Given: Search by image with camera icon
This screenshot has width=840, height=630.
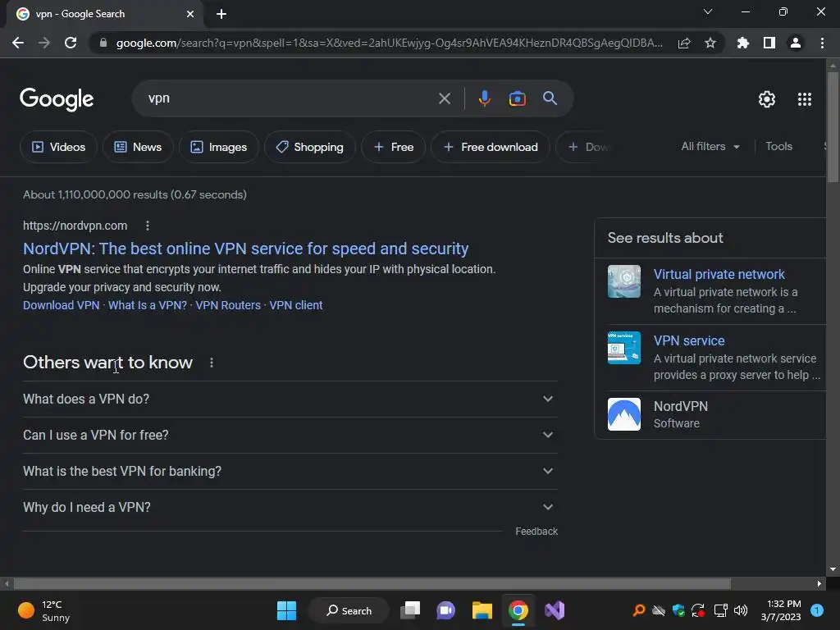Looking at the screenshot, I should [x=517, y=98].
